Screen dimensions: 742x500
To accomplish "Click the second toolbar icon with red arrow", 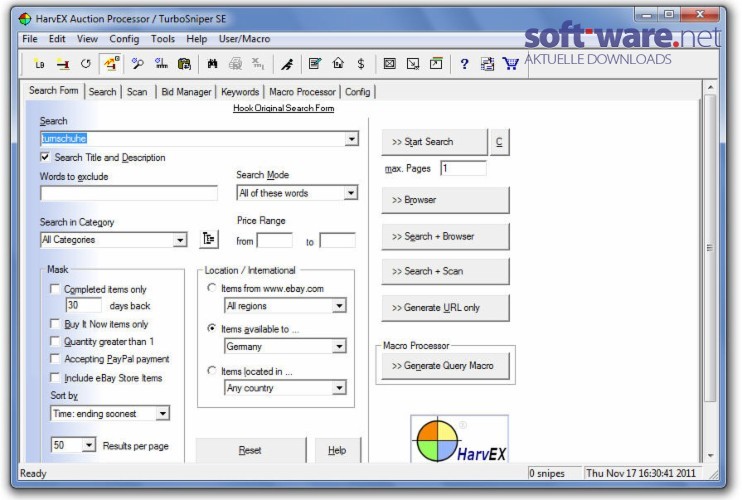I will click(x=63, y=64).
